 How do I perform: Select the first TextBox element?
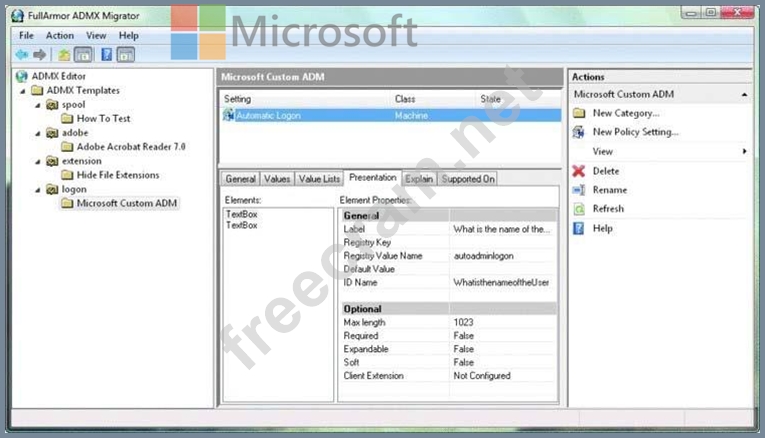click(242, 214)
